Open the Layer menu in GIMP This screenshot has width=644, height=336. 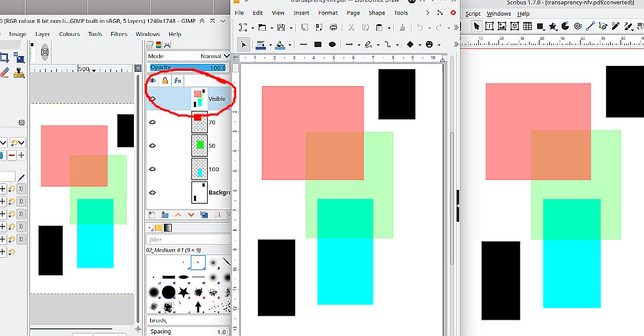tap(42, 34)
